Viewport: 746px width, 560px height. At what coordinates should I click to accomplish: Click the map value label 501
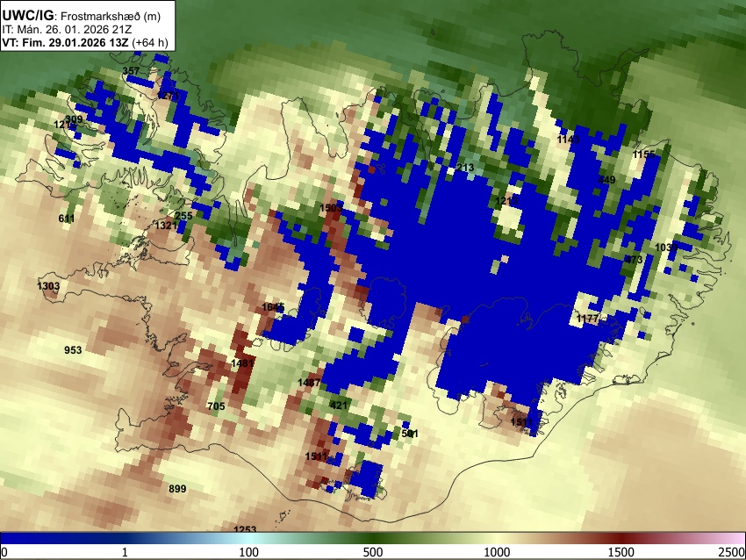[x=410, y=434]
